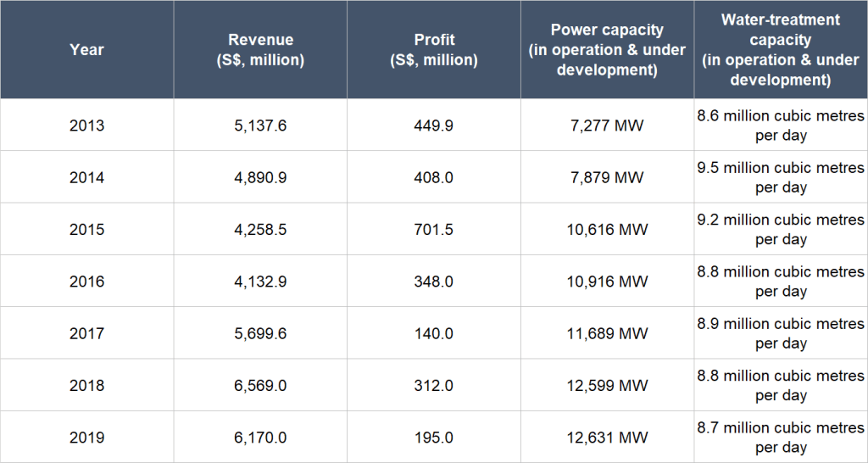The image size is (868, 463).
Task: Select the 2014 year cell
Action: [x=86, y=178]
